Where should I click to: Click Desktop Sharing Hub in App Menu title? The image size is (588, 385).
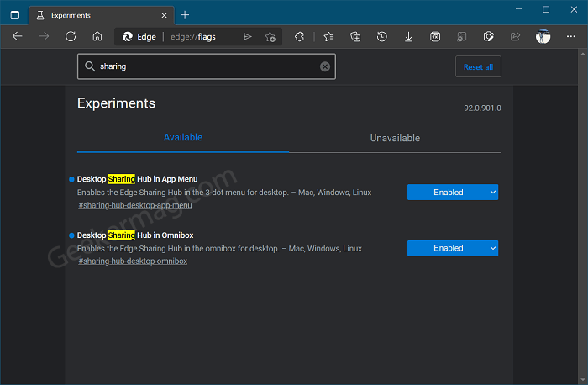click(x=137, y=179)
